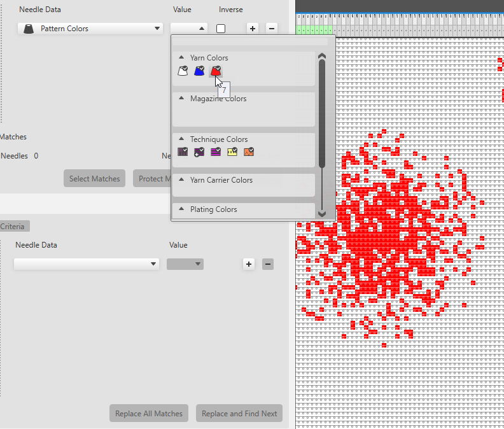Choose the dark purple technique color icon
Viewport: 504px width, 429px height.
tap(183, 152)
